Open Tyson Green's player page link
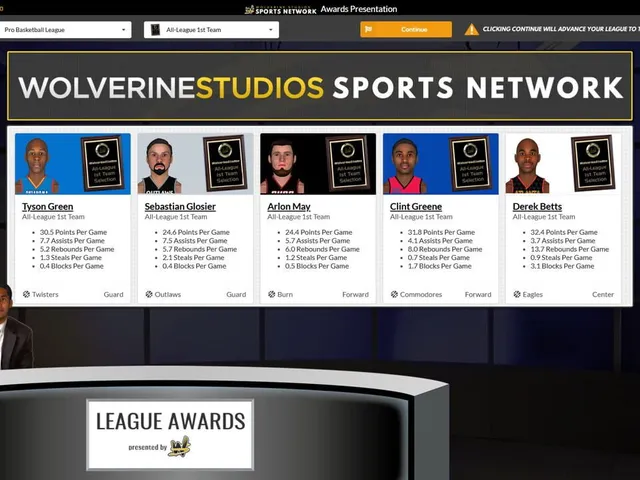The width and height of the screenshot is (640, 480). coord(48,207)
